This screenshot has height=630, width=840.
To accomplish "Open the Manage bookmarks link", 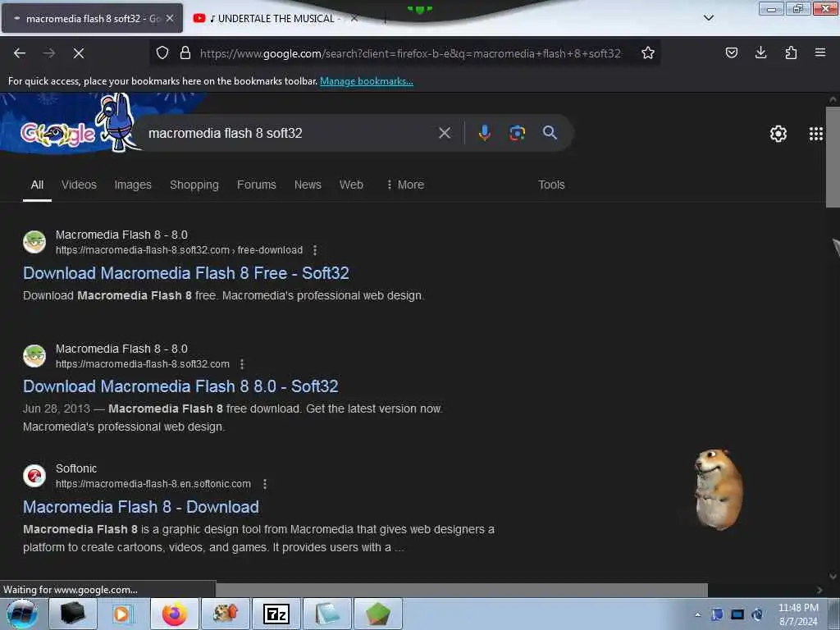I will point(367,81).
